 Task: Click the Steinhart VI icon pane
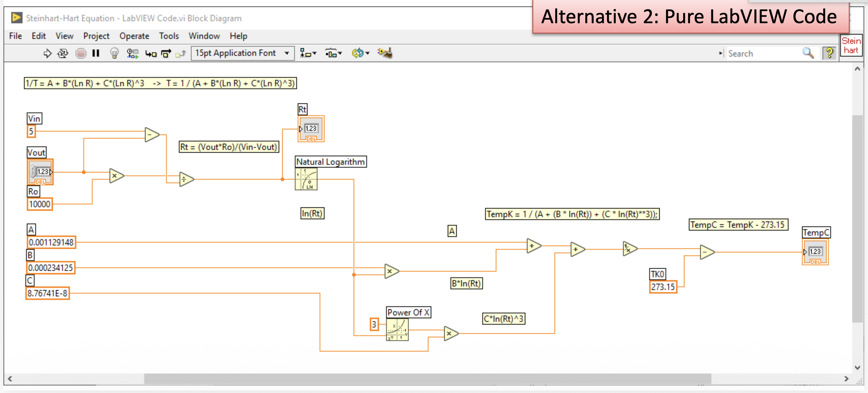pyautogui.click(x=851, y=45)
